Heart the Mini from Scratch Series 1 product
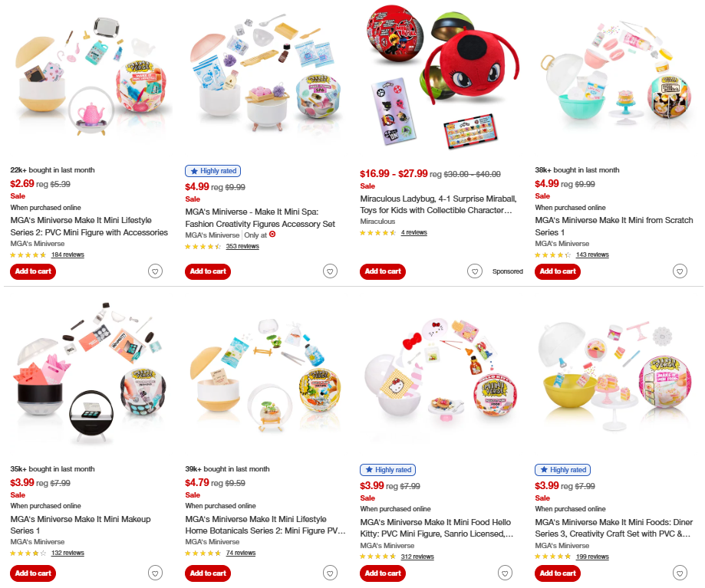Image resolution: width=705 pixels, height=588 pixels. 680,271
